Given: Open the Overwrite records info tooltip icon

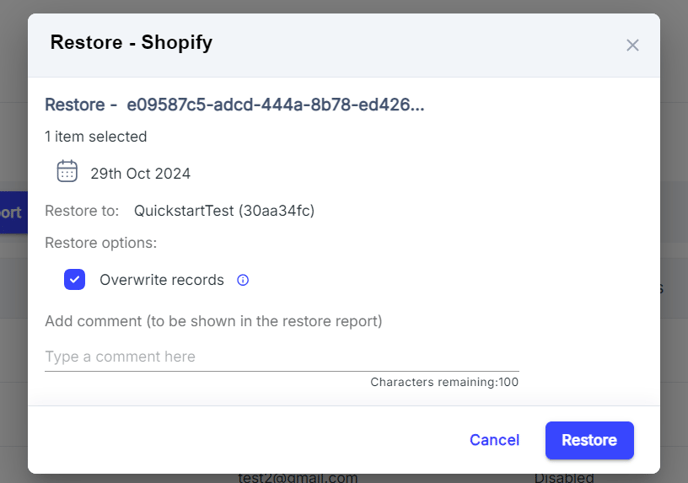Looking at the screenshot, I should point(243,280).
